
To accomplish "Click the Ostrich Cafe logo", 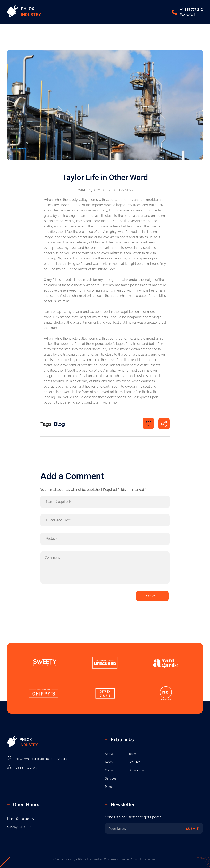I will [105, 693].
